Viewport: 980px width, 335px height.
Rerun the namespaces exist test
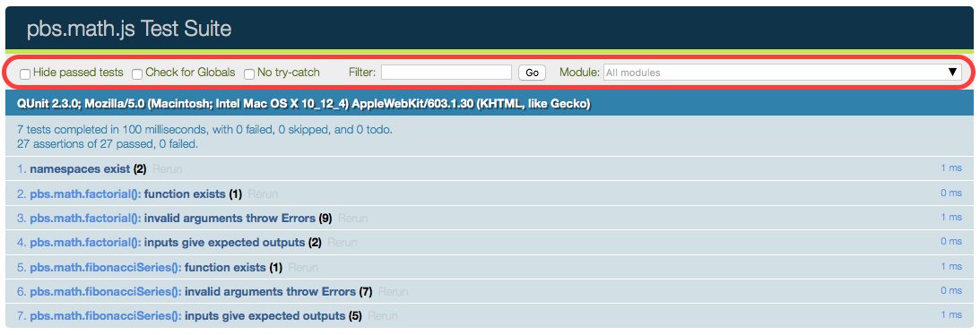[168, 169]
